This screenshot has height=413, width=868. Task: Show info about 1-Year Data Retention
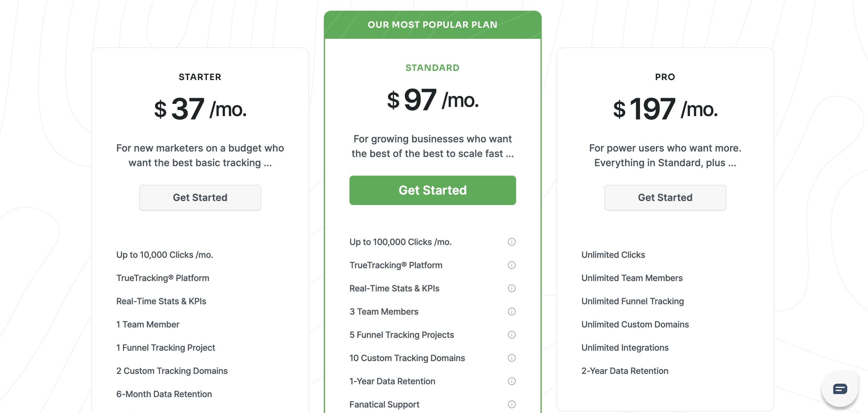pyautogui.click(x=512, y=381)
